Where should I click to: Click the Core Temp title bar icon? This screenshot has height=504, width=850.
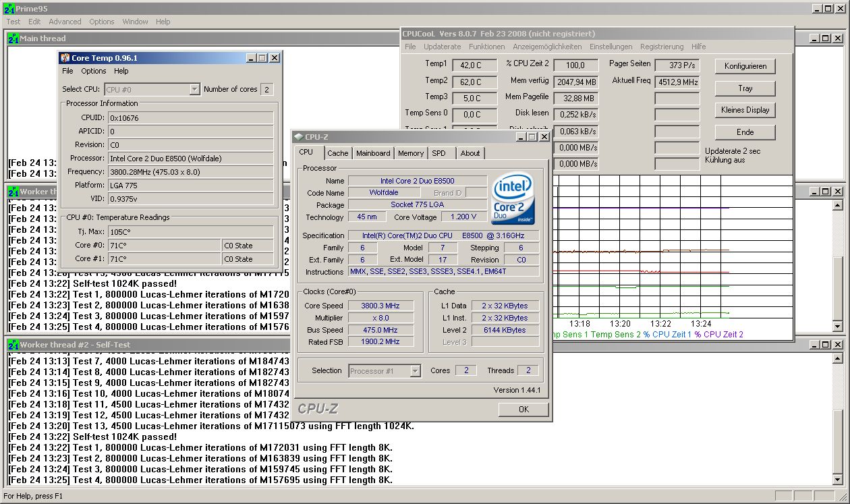point(65,58)
